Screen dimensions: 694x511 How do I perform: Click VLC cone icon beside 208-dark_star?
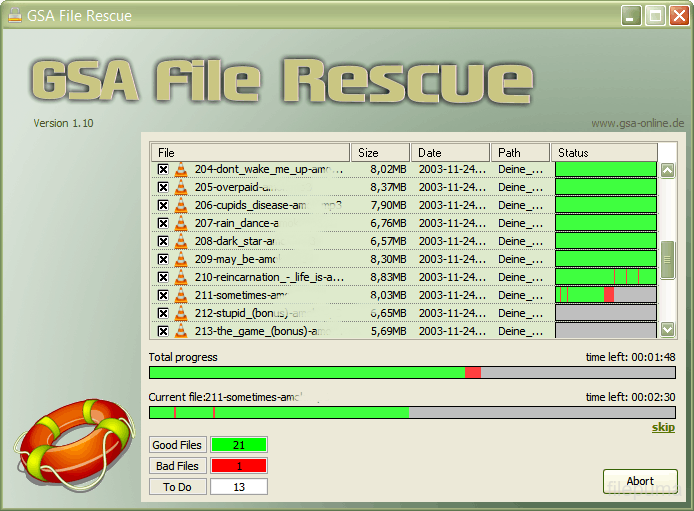point(181,241)
